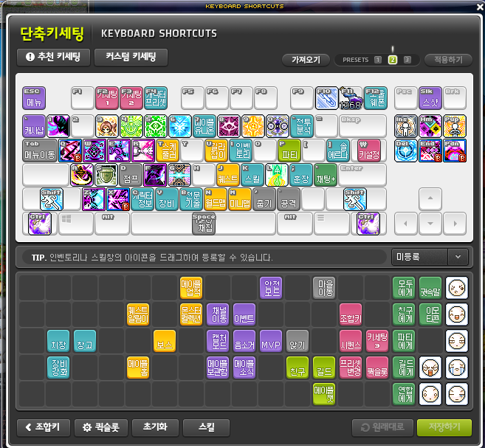Click the 장비 강화 teal icon
This screenshot has height=448, width=485.
(x=58, y=368)
